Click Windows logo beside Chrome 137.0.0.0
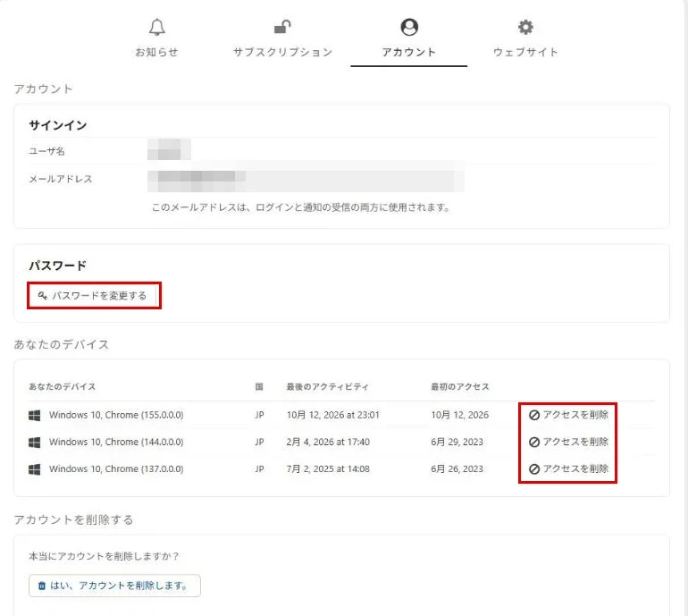 pyautogui.click(x=34, y=469)
